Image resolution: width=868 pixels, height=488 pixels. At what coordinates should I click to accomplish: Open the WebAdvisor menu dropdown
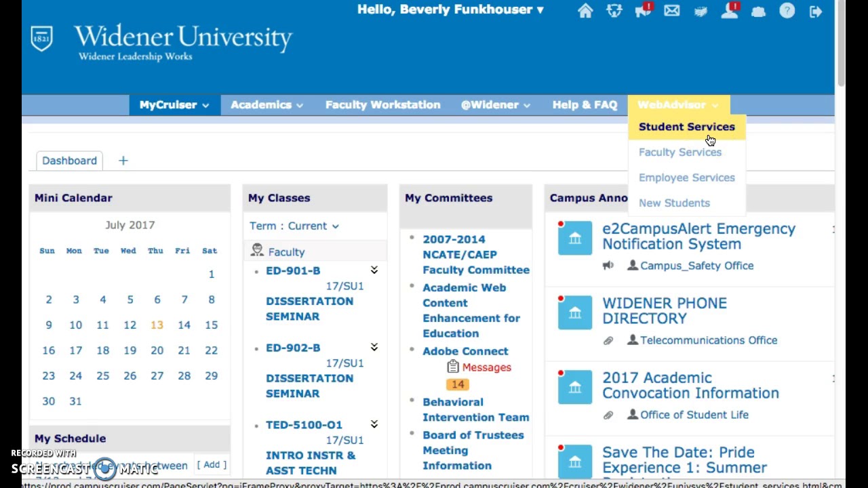click(678, 105)
